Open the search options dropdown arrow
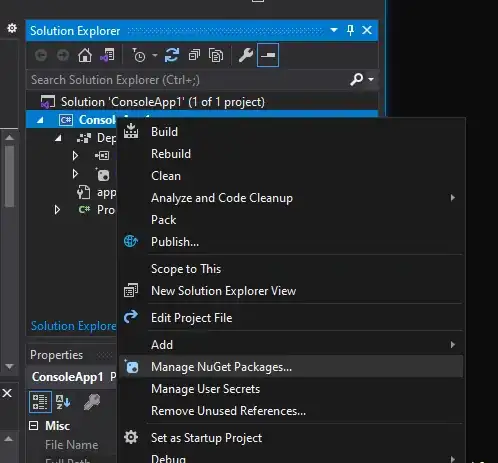The width and height of the screenshot is (498, 463). coord(371,79)
